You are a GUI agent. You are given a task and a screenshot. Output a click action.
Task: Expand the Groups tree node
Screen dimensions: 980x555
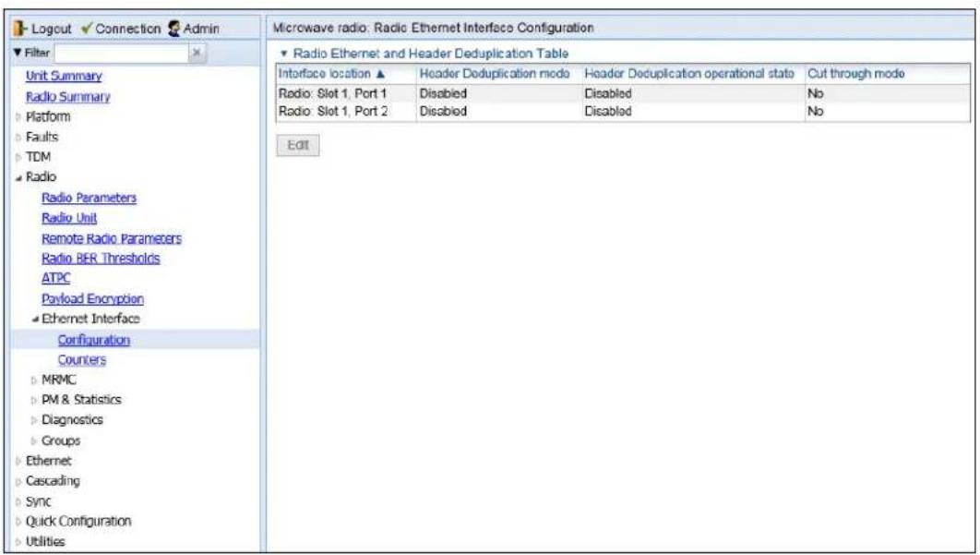click(x=34, y=441)
